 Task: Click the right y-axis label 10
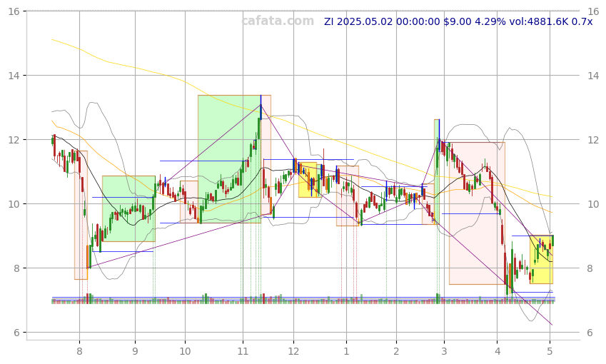click(593, 204)
